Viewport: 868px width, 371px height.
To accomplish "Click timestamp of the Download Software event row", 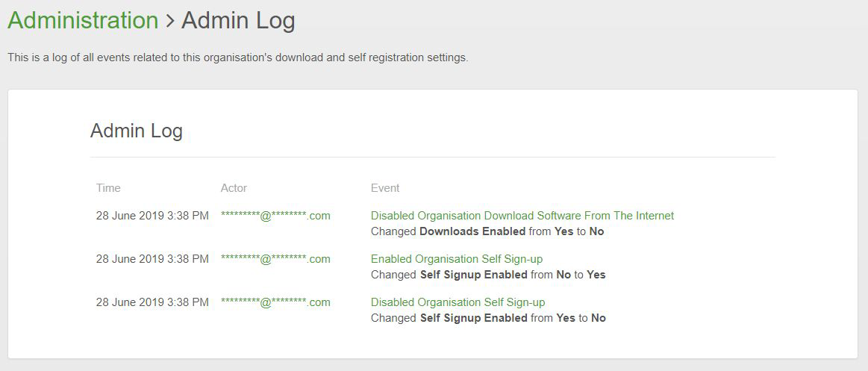I will tap(152, 216).
